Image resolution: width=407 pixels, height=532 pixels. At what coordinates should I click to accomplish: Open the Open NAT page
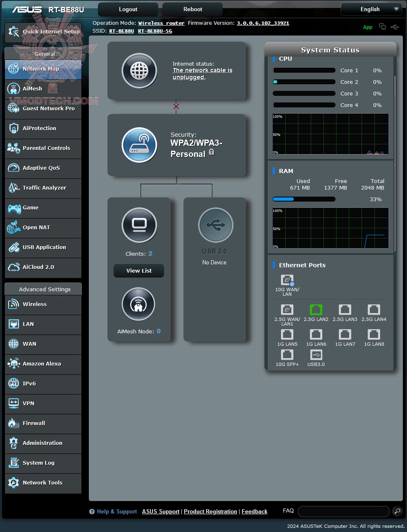tap(43, 228)
